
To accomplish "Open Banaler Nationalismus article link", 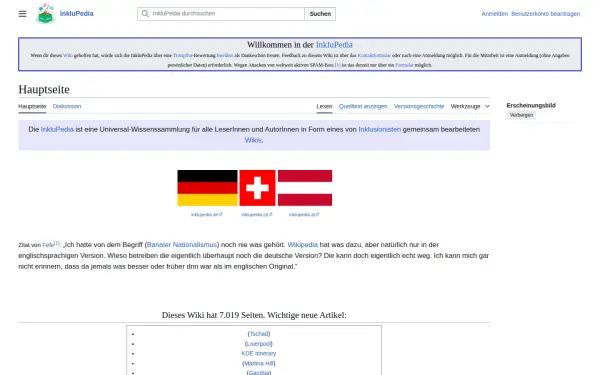I will tap(182, 245).
